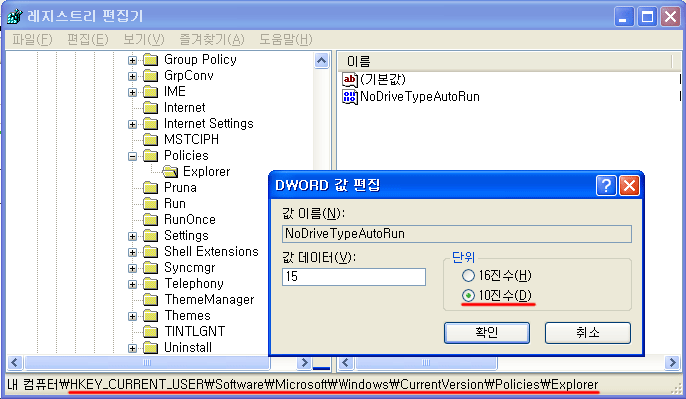Click the help question mark in DWORD dialog
The height and width of the screenshot is (399, 686).
606,186
